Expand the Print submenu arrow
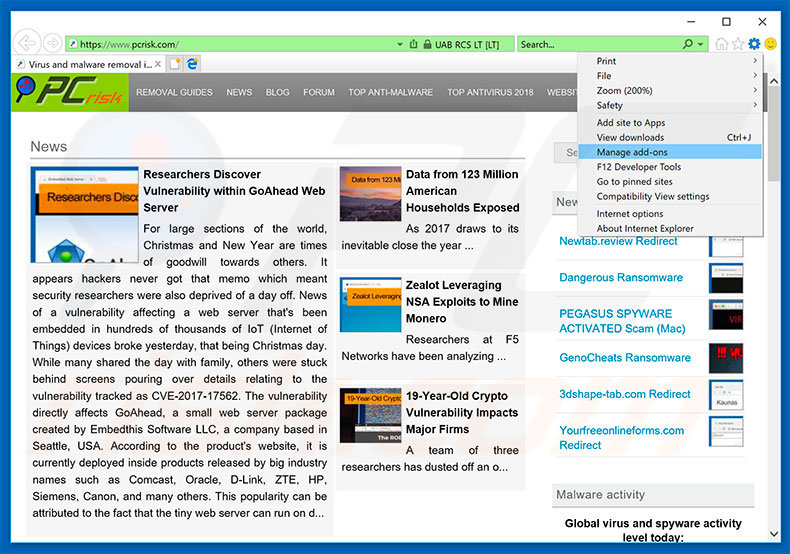Screen dimensions: 790x554 (755, 60)
